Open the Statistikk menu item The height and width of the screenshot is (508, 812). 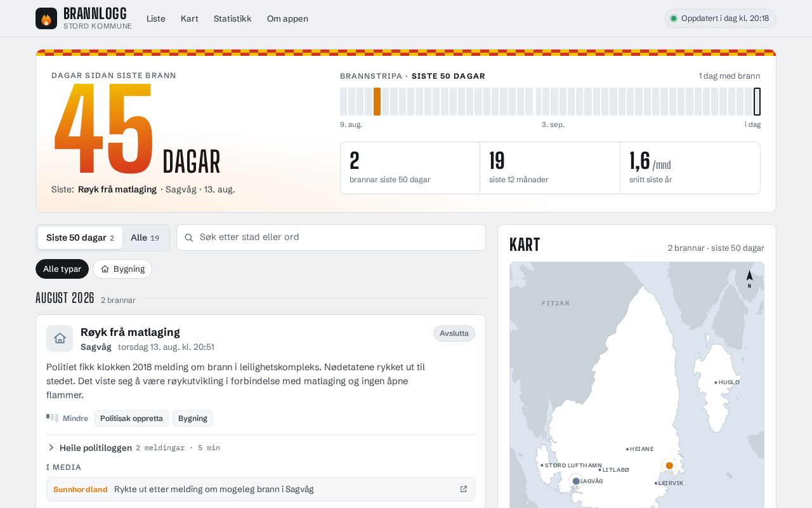pyautogui.click(x=232, y=18)
